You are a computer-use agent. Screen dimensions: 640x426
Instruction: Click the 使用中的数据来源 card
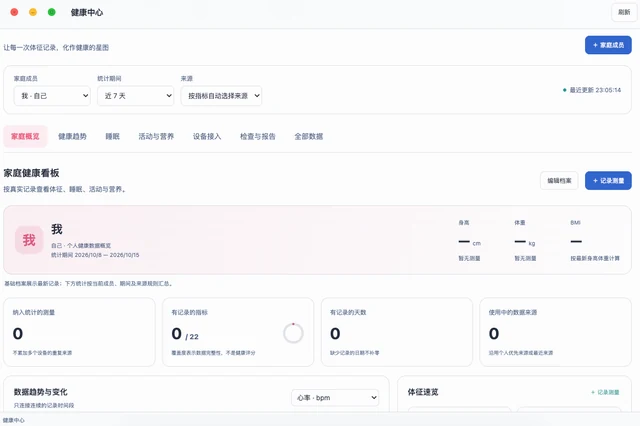tap(556, 332)
